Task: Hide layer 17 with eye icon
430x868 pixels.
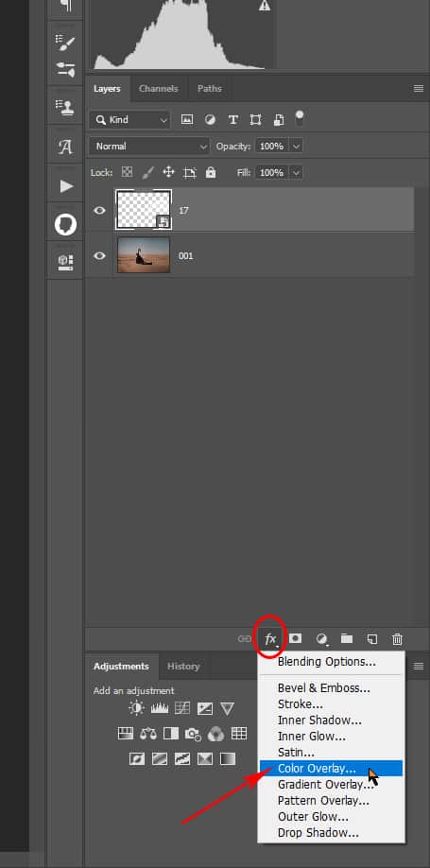Action: pos(99,210)
